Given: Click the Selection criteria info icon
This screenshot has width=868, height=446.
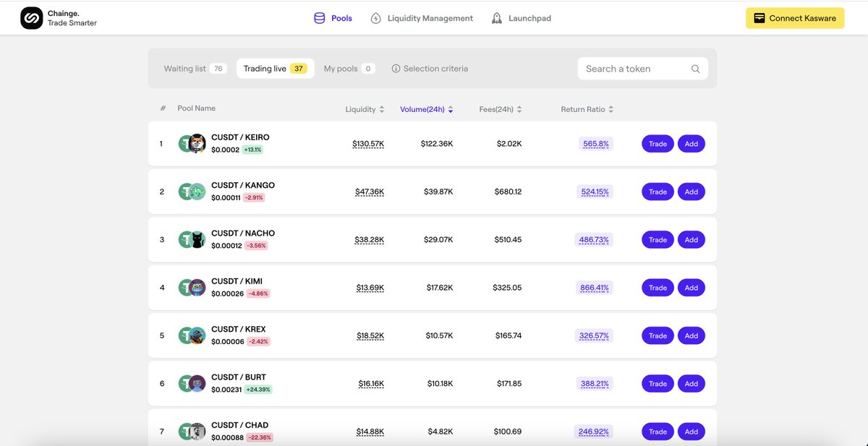Looking at the screenshot, I should (x=396, y=68).
